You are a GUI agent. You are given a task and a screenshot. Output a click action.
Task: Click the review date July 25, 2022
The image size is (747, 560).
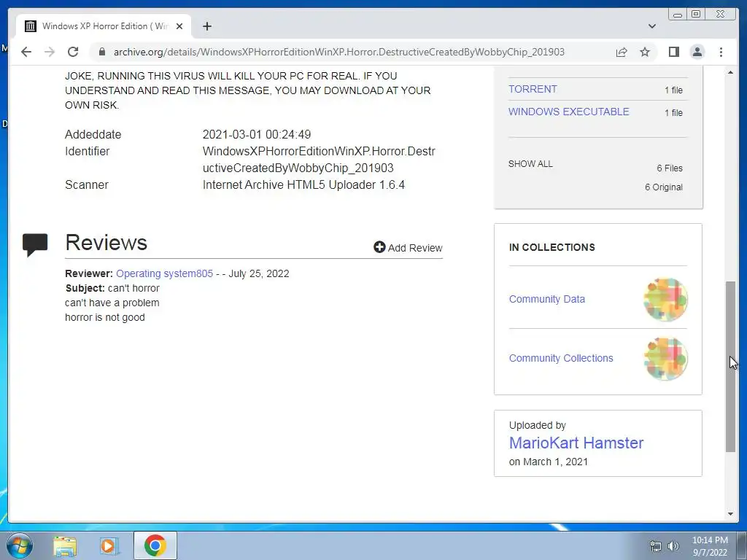coord(259,273)
